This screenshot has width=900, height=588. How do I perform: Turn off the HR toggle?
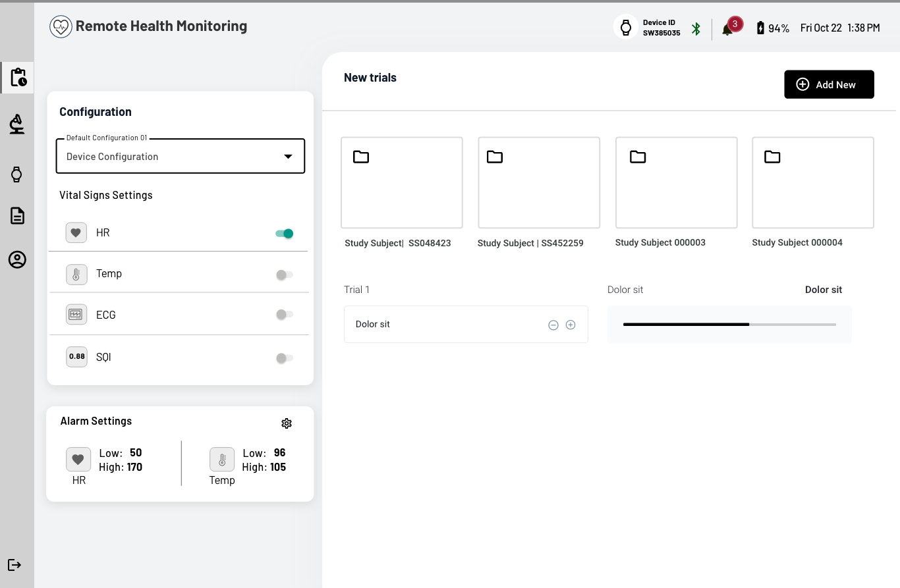(x=285, y=233)
